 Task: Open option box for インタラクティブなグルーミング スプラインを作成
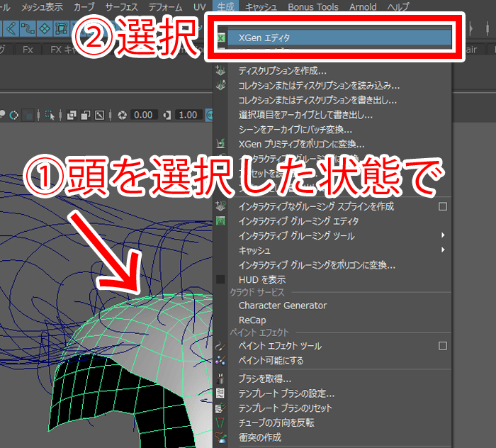click(x=443, y=206)
